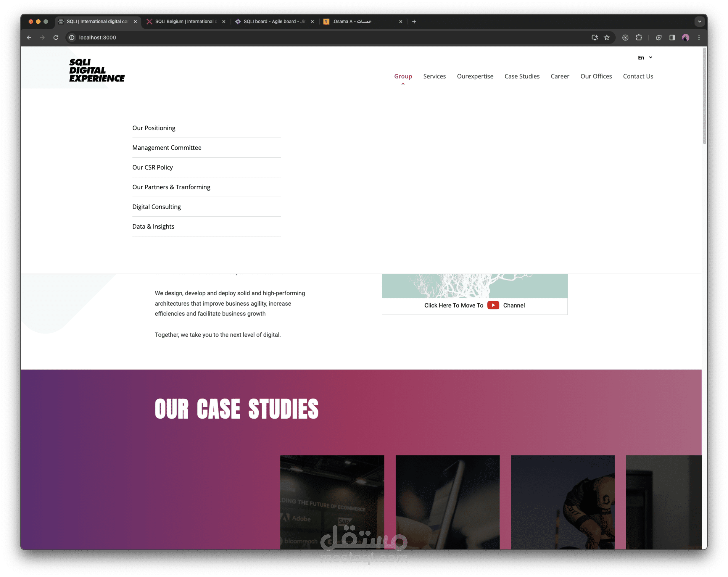This screenshot has width=728, height=577.
Task: Open Chrome three-dot menu
Action: tap(699, 38)
